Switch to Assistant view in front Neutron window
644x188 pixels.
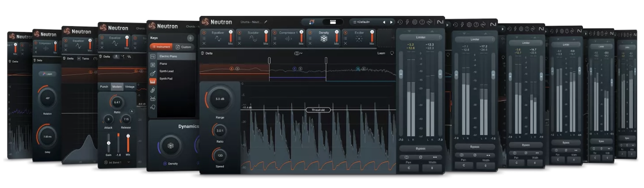pyautogui.click(x=312, y=22)
